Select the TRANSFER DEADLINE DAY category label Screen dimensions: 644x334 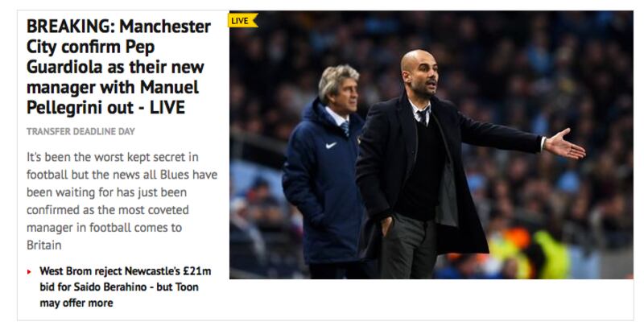(80, 131)
